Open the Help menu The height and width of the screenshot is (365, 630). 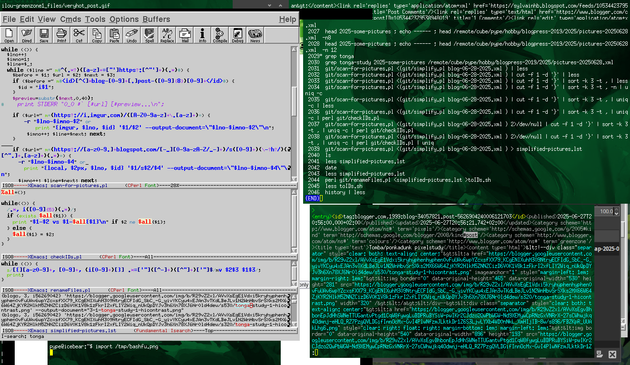[287, 19]
